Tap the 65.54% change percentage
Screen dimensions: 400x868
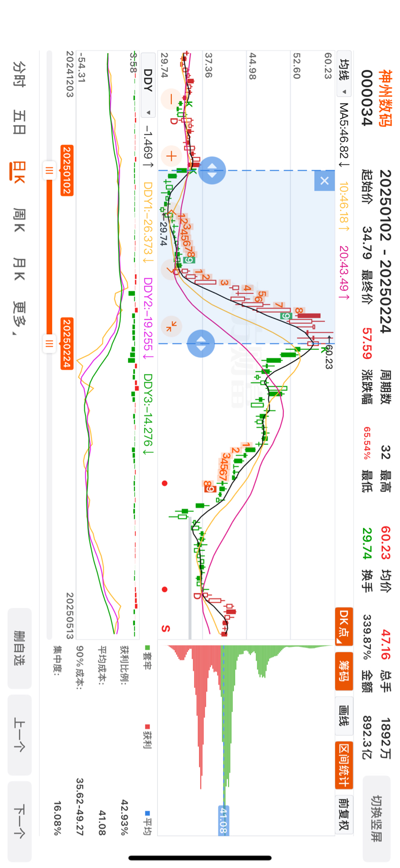pos(367,444)
